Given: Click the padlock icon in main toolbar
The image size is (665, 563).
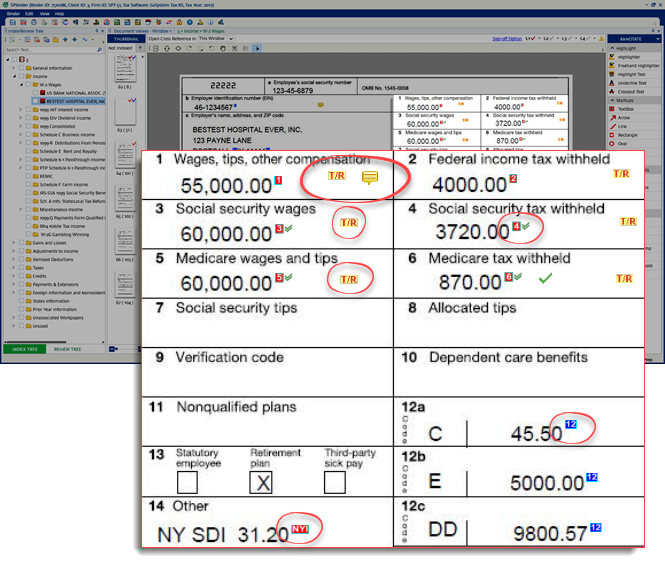Looking at the screenshot, I should pyautogui.click(x=179, y=22).
